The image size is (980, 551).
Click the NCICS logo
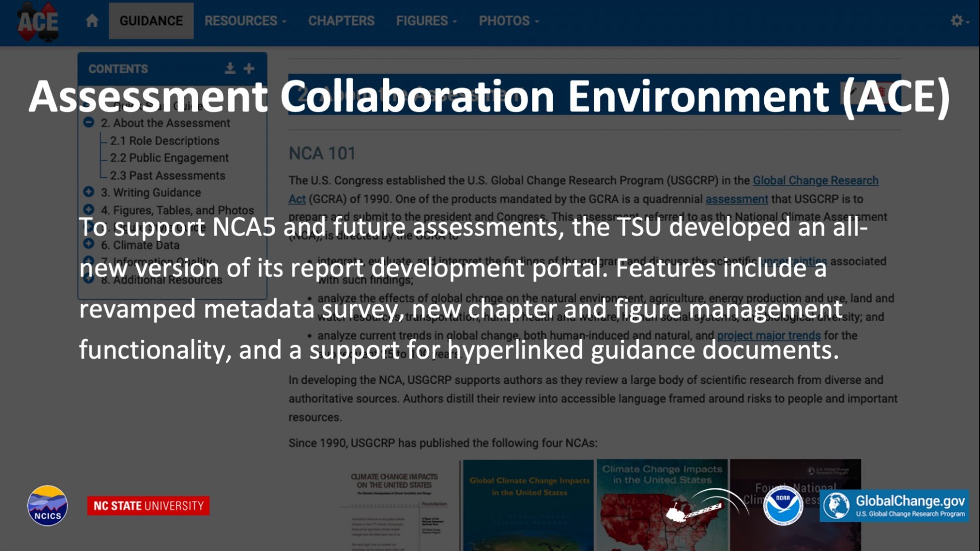47,506
